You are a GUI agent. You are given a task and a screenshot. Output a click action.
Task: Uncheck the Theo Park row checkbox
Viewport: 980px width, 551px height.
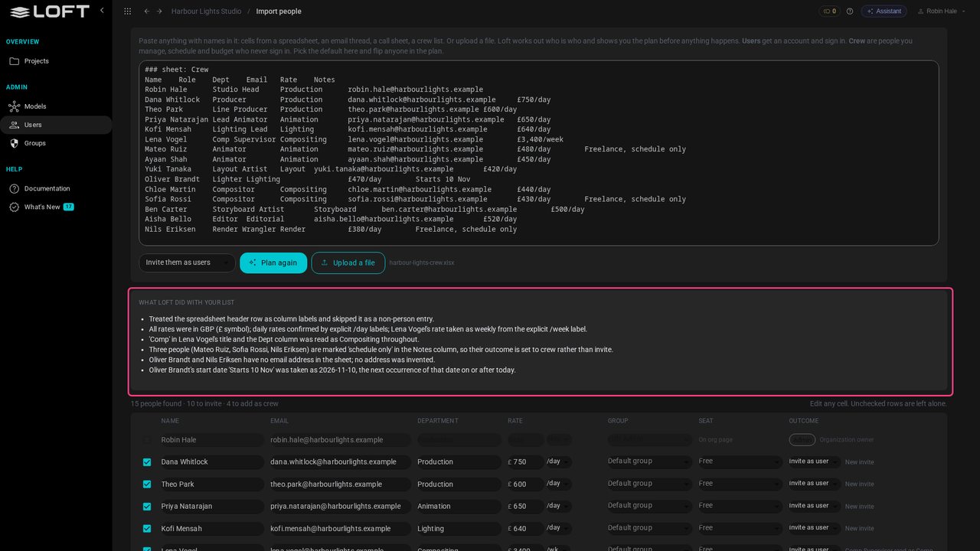147,484
